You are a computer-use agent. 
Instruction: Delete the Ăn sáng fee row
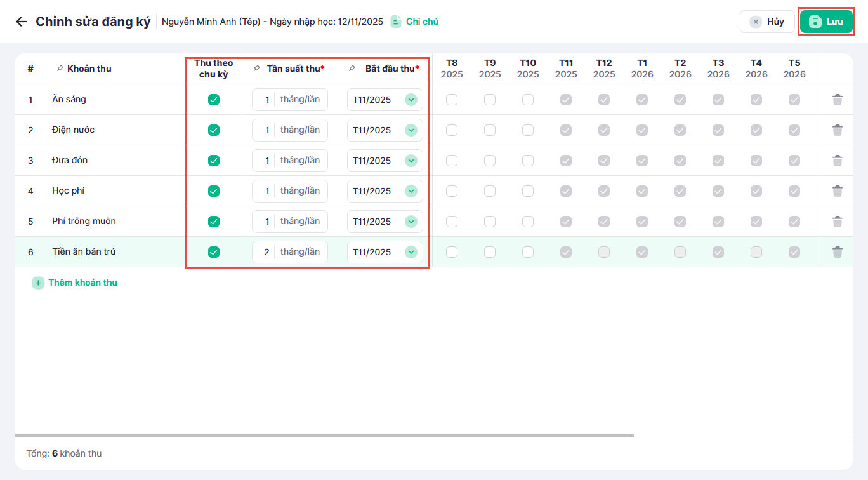coord(838,100)
